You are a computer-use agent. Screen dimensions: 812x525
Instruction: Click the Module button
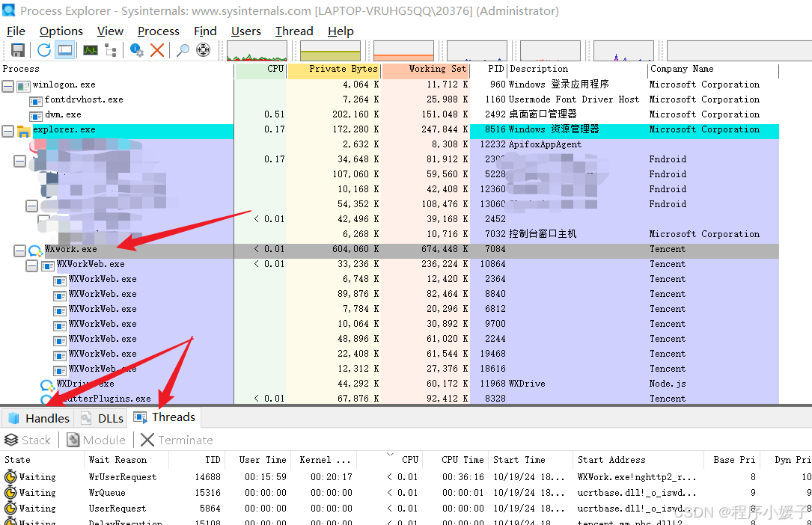tap(97, 440)
